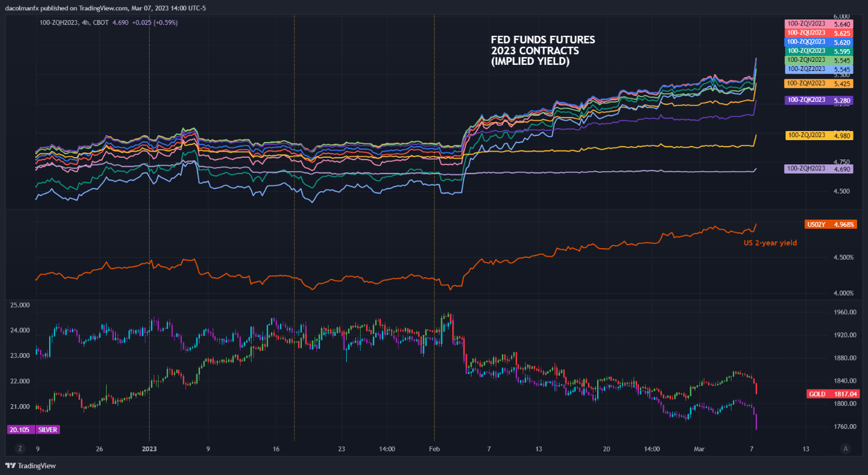Click the FED FUNDS FUTURES chart annotation

click(x=542, y=50)
